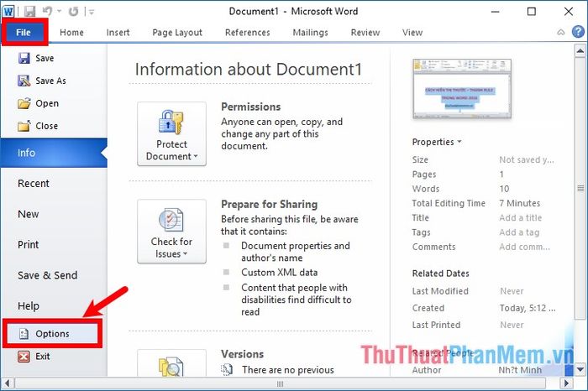Image resolution: width=588 pixels, height=391 pixels.
Task: Open the Save & Send section
Action: (54, 275)
